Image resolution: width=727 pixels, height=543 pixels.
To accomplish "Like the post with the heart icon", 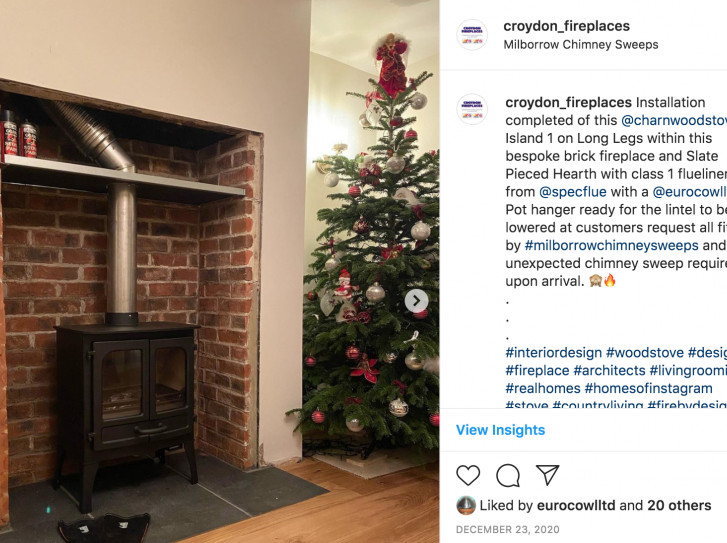I will point(468,475).
